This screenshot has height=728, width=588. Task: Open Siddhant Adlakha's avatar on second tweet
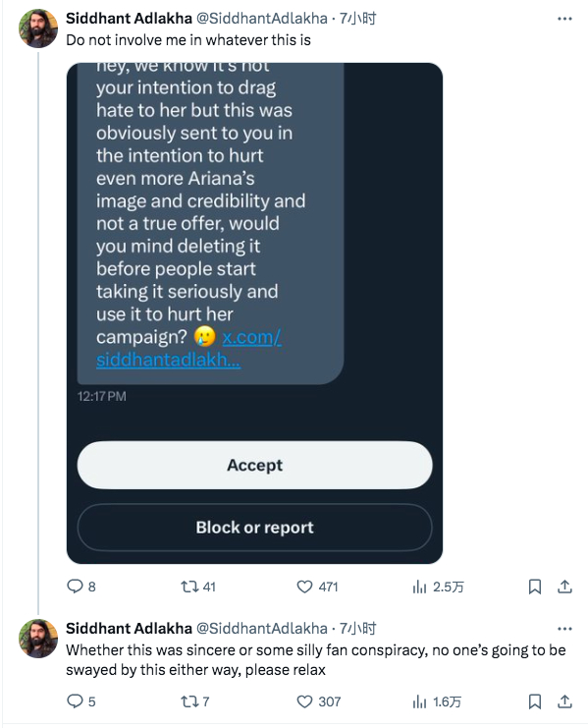[x=38, y=639]
